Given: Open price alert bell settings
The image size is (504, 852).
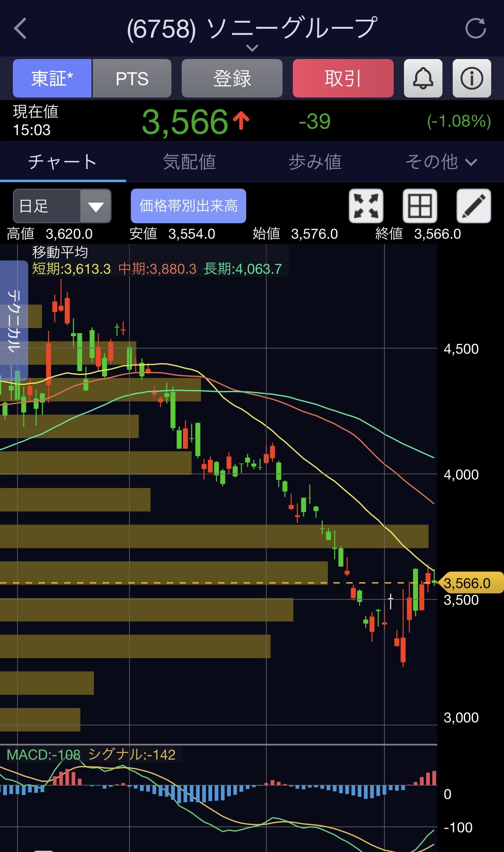Looking at the screenshot, I should click(x=423, y=78).
